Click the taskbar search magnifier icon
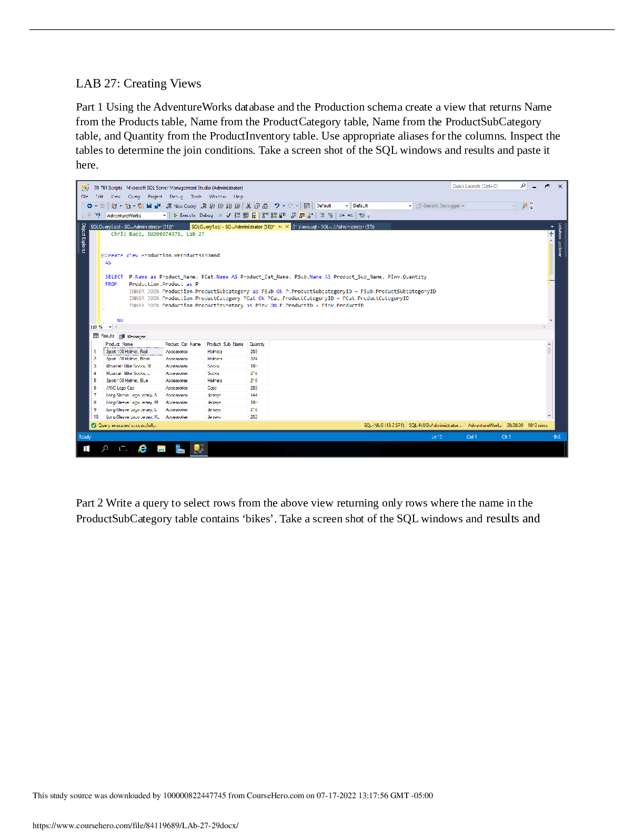 coord(105,449)
